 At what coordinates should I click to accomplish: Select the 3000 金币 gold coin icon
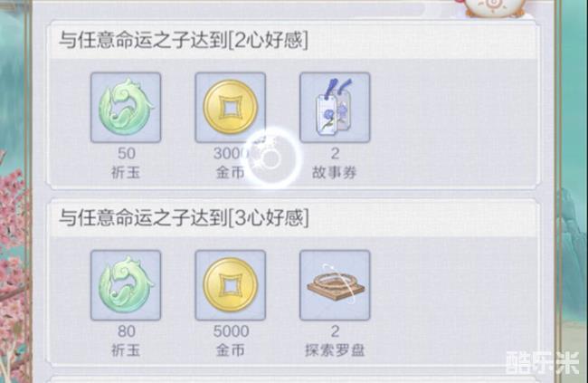point(231,108)
